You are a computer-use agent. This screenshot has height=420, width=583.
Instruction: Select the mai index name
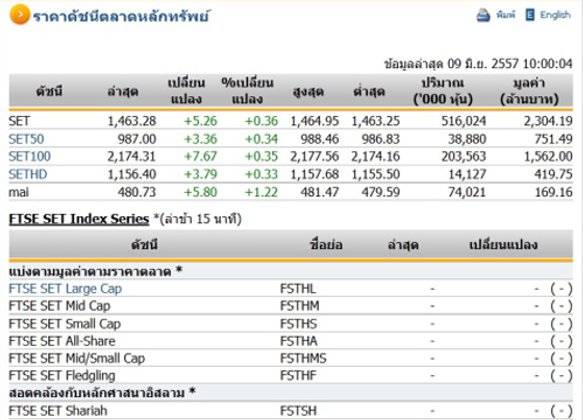(x=19, y=192)
